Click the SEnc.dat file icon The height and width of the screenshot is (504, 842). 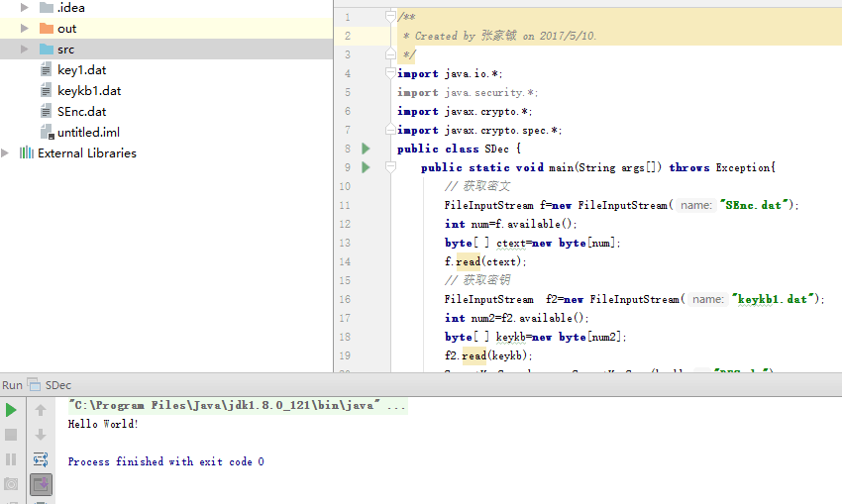(x=47, y=112)
